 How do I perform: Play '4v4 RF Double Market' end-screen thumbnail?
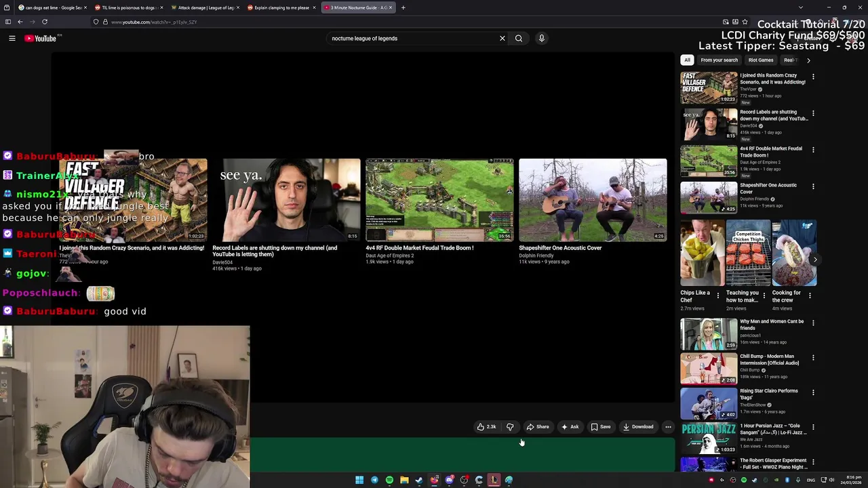click(x=439, y=200)
